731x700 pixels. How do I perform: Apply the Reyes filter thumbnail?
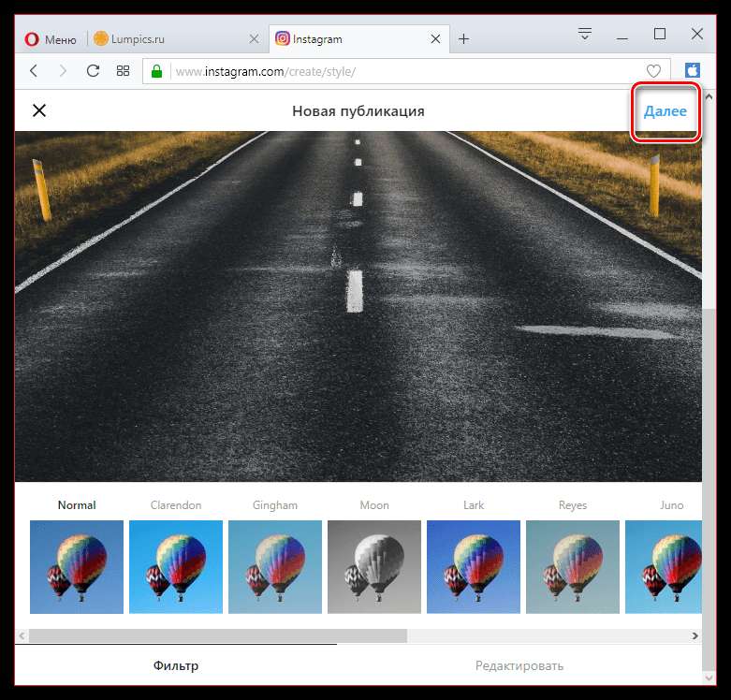point(573,567)
